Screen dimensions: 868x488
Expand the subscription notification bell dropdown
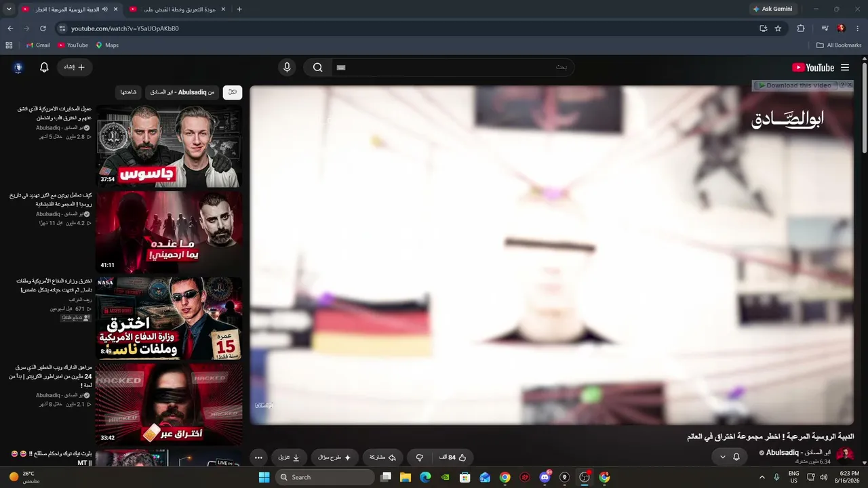[x=730, y=457]
